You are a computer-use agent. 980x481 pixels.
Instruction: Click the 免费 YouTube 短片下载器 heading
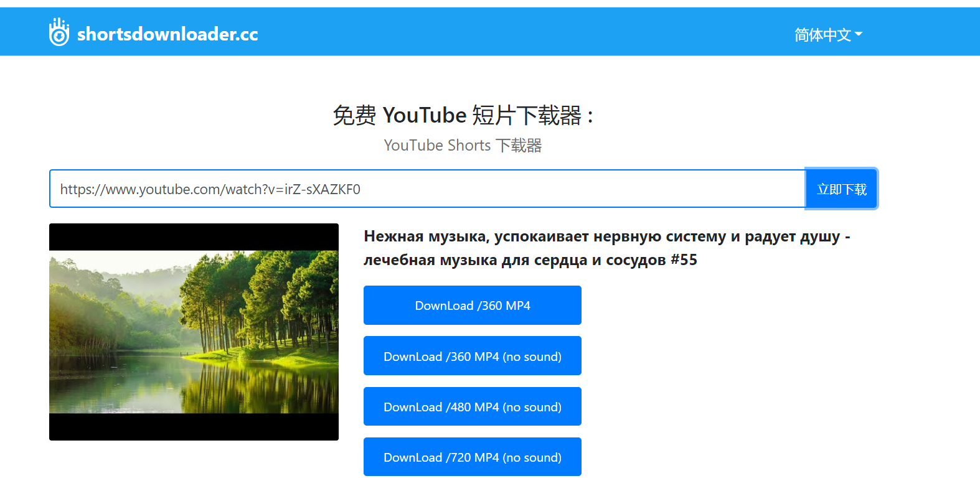coord(463,115)
